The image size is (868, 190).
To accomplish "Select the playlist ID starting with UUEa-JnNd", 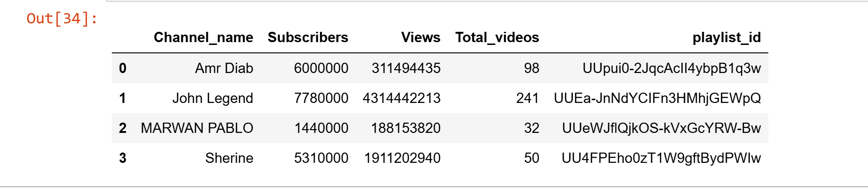I will coord(657,98).
